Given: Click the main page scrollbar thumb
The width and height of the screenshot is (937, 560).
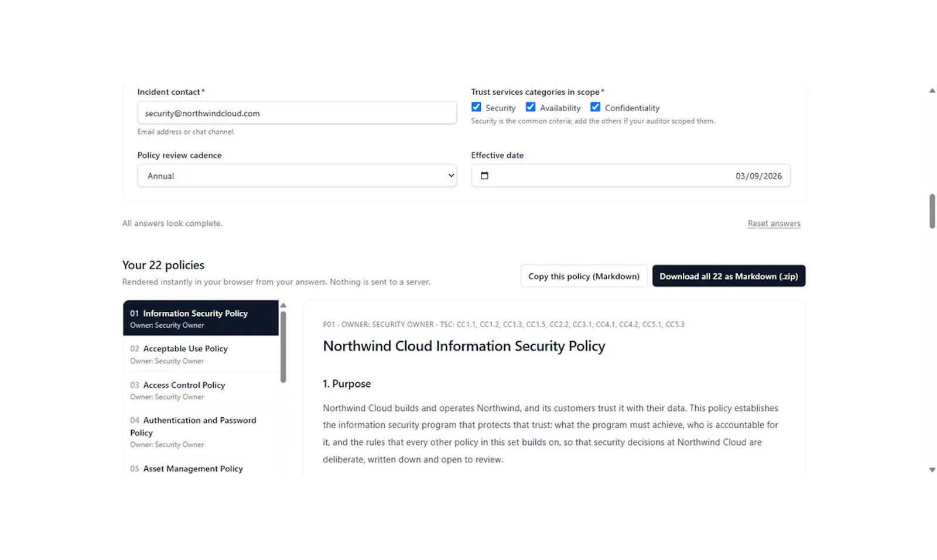Looking at the screenshot, I should click(932, 211).
